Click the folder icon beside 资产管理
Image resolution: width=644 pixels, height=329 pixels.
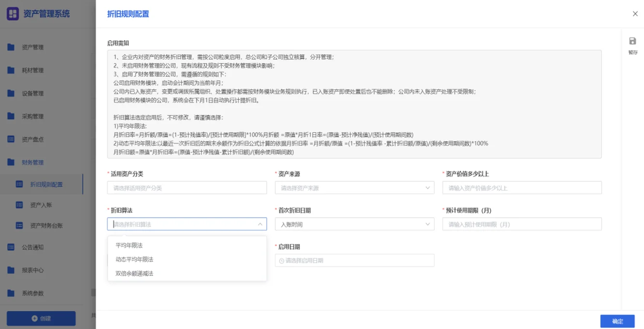coord(11,47)
